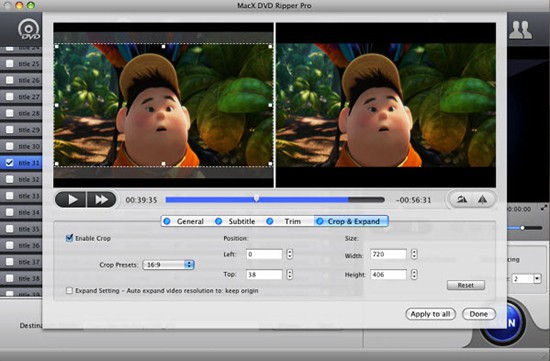Fast forward the video preview

tap(101, 200)
